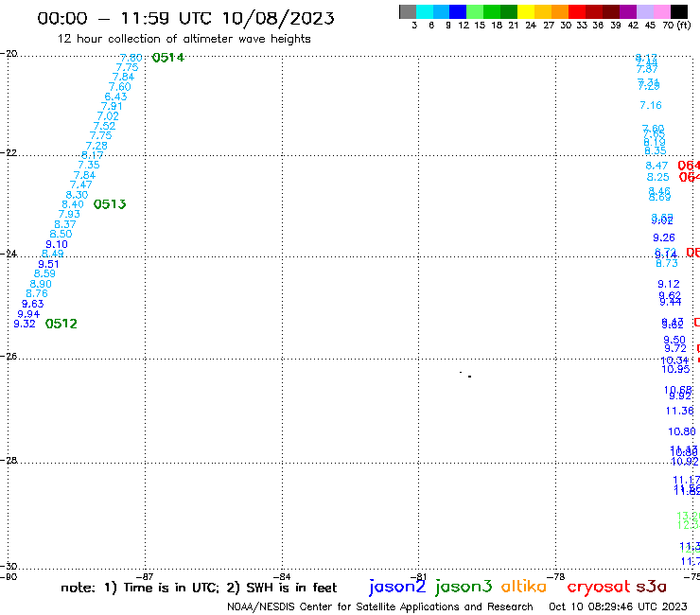Click the 'jason3' satellite legend label
The width and height of the screenshot is (700, 615).
click(464, 587)
